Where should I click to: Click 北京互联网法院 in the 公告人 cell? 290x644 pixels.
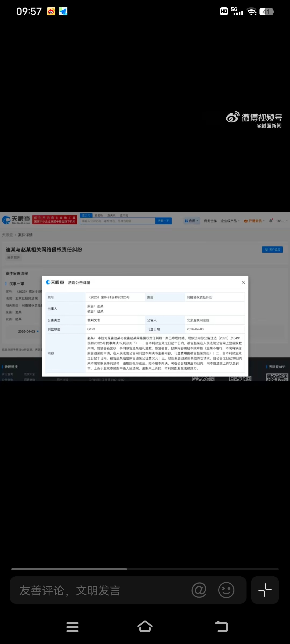point(198,320)
